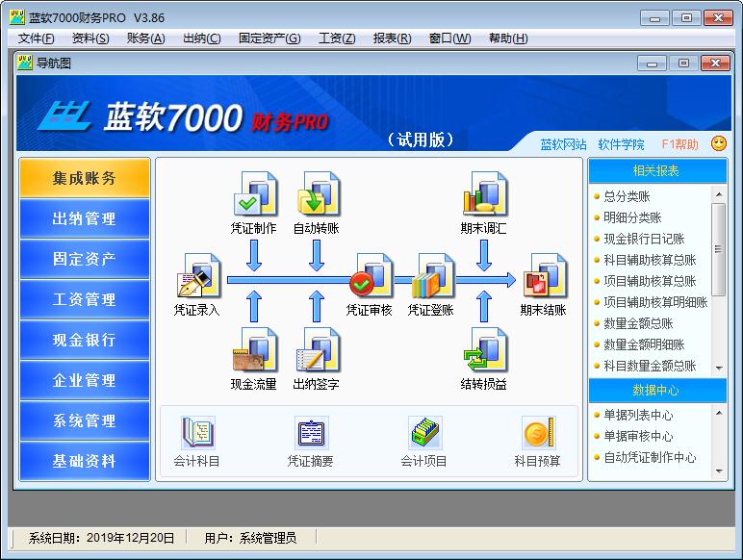Select the 集成账务 module button

(x=85, y=178)
